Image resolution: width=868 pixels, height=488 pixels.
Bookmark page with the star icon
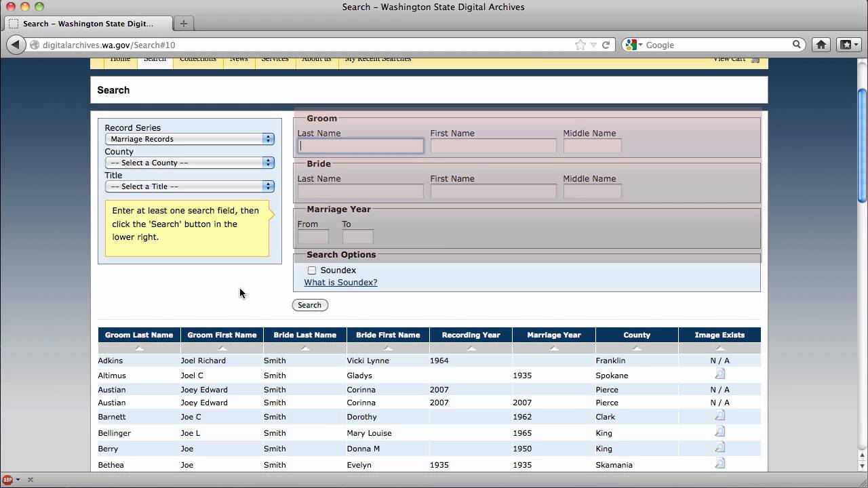580,45
